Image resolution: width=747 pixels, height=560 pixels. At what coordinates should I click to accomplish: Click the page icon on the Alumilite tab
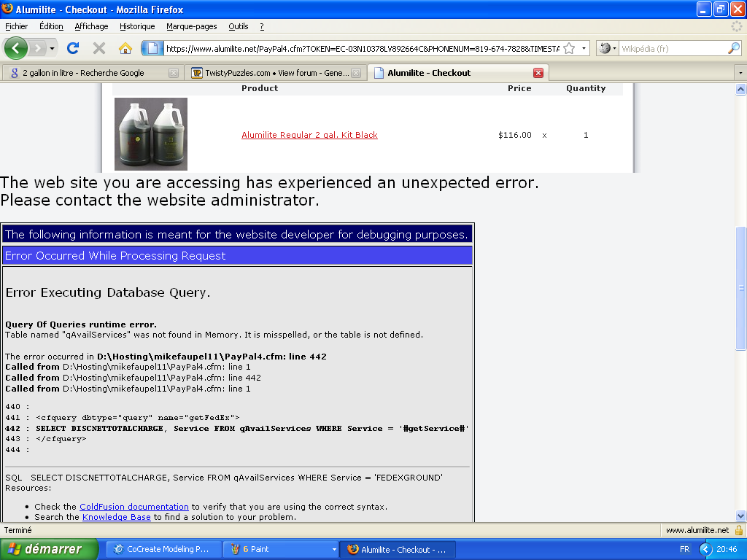[x=379, y=73]
